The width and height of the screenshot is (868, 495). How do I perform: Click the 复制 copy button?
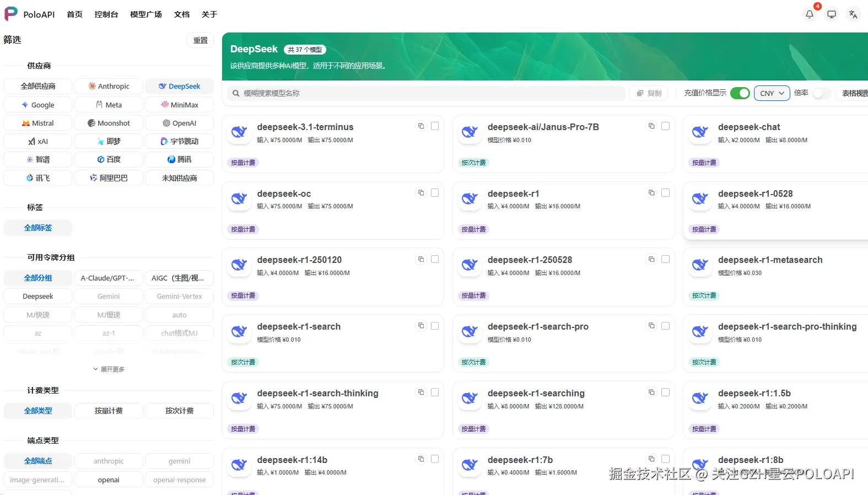coord(649,93)
